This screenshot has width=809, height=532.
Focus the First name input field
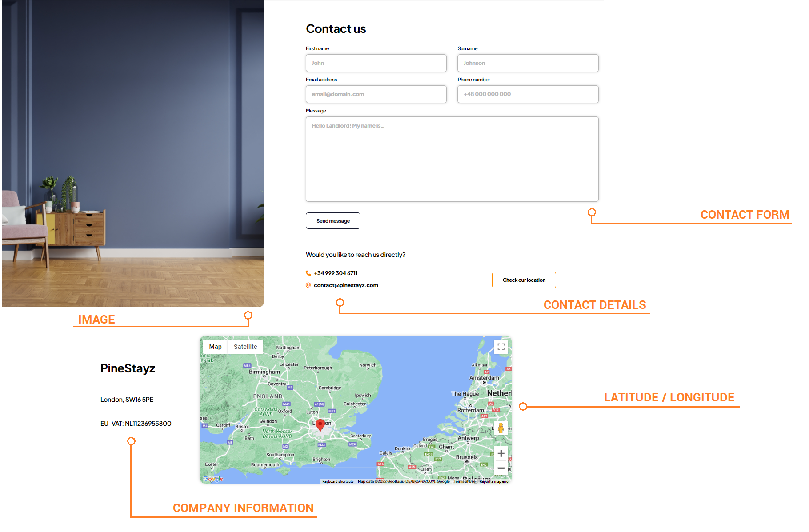tap(376, 63)
